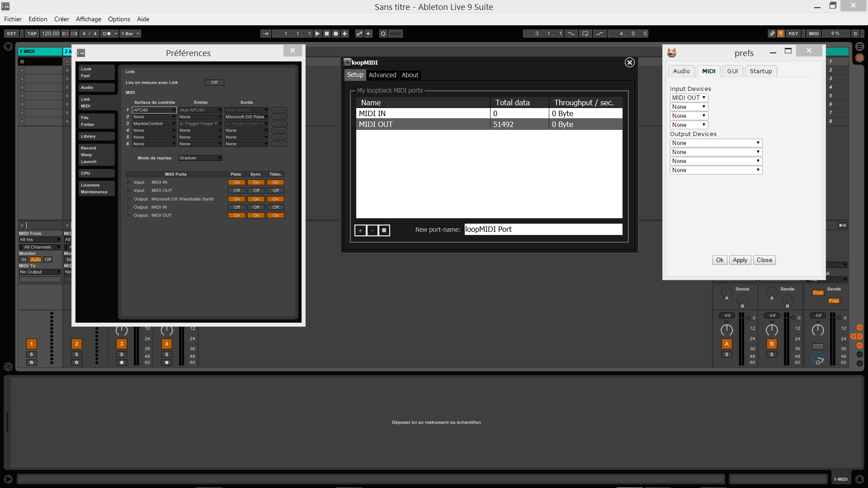This screenshot has width=868, height=488.
Task: Click the TAP tempo button
Action: tap(32, 33)
